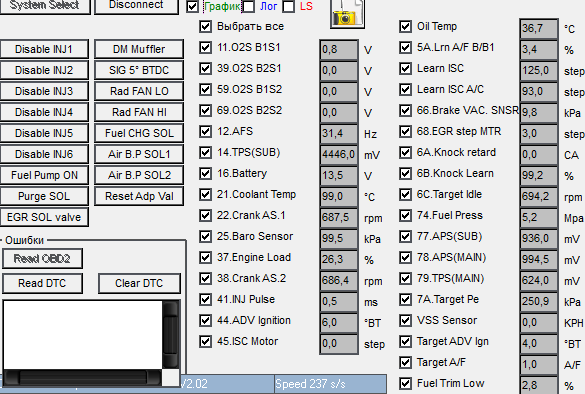
Task: Click Reset Adp Val button
Action: [139, 196]
